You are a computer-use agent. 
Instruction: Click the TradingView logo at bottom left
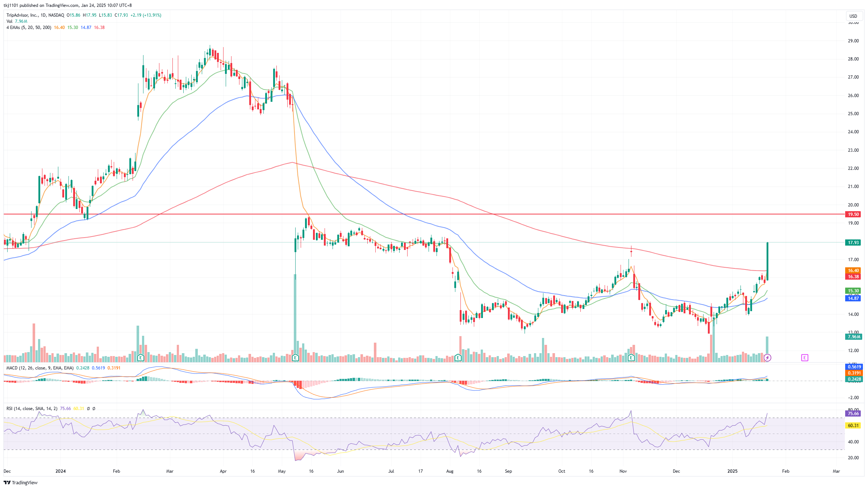[x=21, y=482]
